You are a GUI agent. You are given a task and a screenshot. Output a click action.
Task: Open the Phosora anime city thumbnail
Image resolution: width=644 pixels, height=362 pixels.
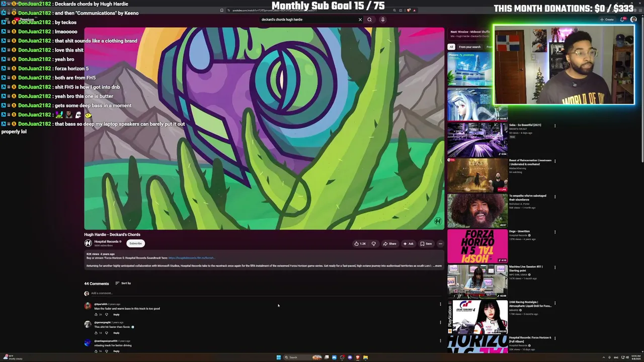point(470,69)
